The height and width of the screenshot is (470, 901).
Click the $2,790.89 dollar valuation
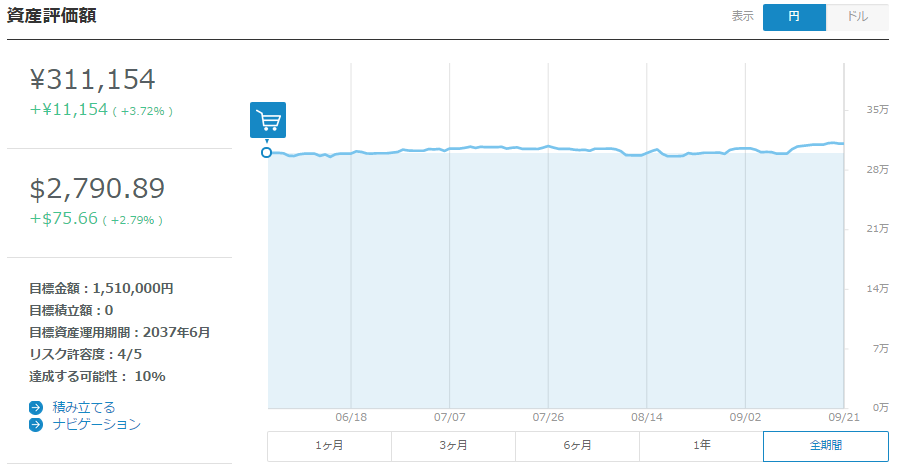[x=97, y=189]
